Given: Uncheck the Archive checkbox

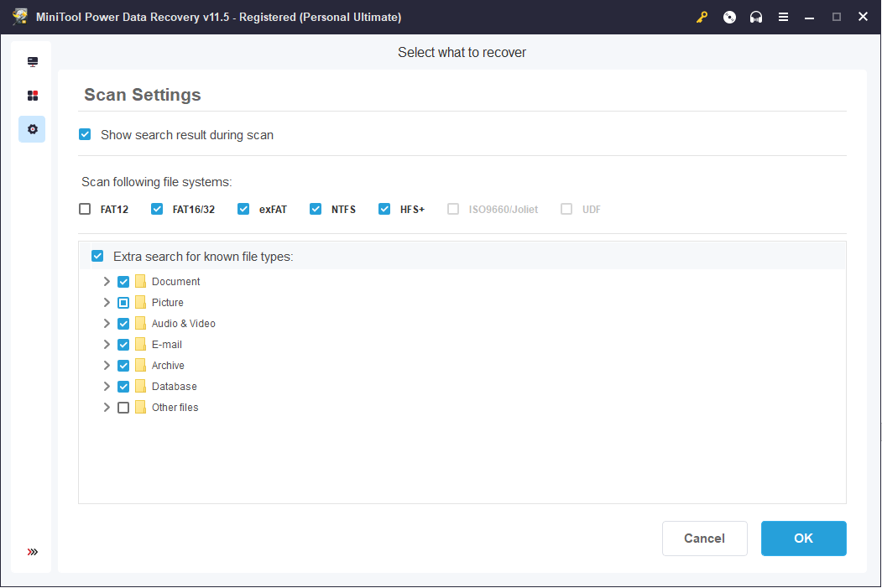Looking at the screenshot, I should coord(123,366).
